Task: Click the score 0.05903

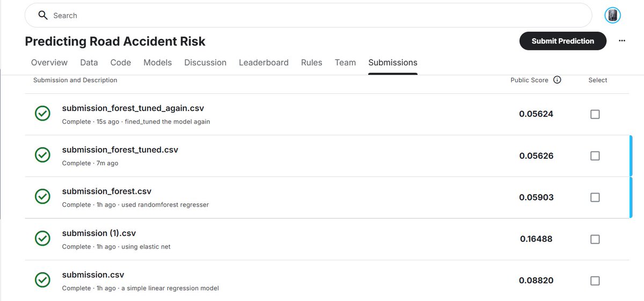Action: pyautogui.click(x=536, y=197)
